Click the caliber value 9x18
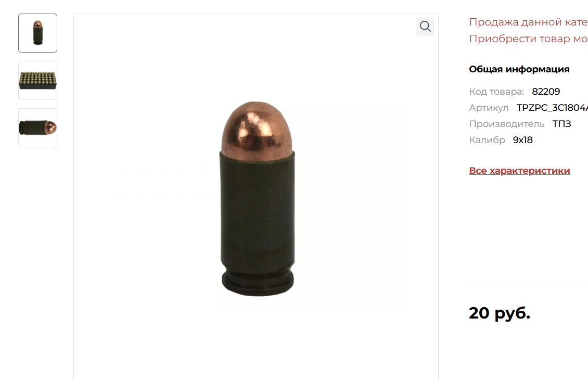 coord(523,140)
